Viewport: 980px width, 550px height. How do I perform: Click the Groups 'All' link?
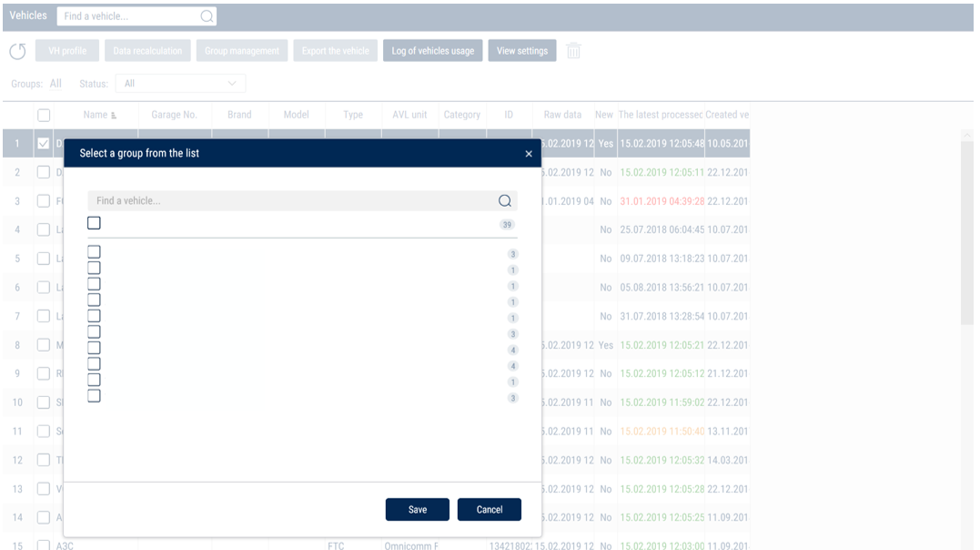pyautogui.click(x=56, y=83)
